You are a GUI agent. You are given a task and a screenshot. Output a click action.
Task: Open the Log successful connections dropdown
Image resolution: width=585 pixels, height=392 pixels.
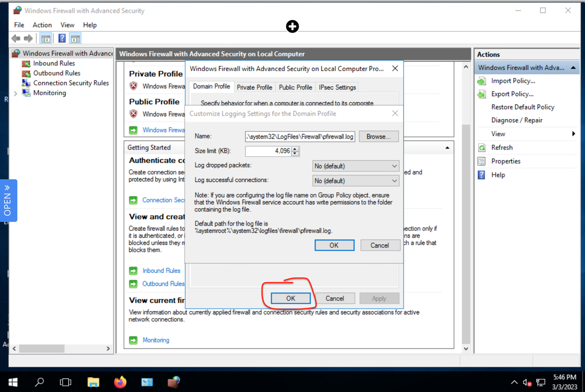pos(356,181)
